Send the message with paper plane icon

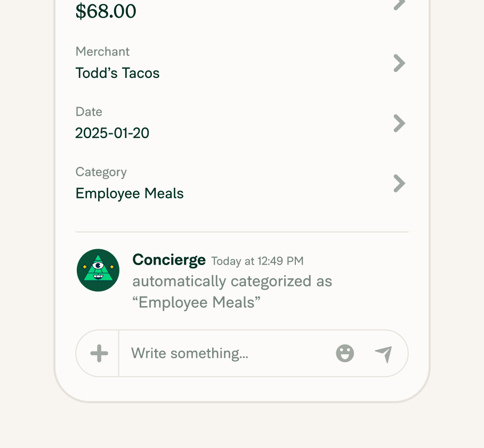click(x=383, y=354)
